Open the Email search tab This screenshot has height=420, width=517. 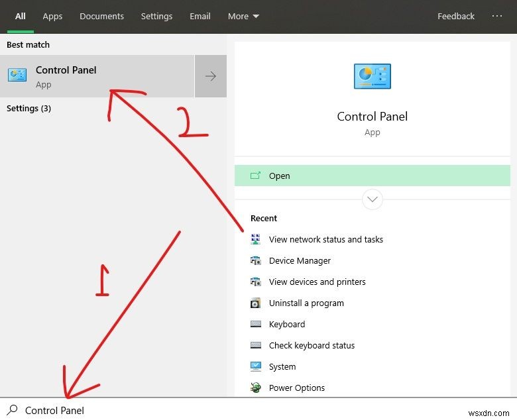click(x=200, y=16)
